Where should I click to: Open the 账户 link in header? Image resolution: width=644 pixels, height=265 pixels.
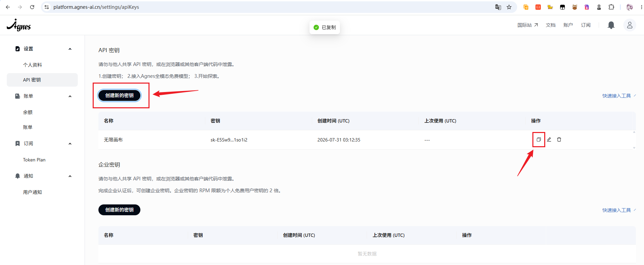click(x=568, y=25)
